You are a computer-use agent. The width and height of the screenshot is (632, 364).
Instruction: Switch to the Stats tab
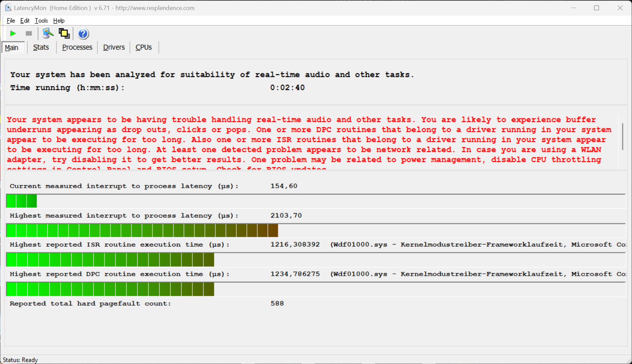tap(41, 47)
